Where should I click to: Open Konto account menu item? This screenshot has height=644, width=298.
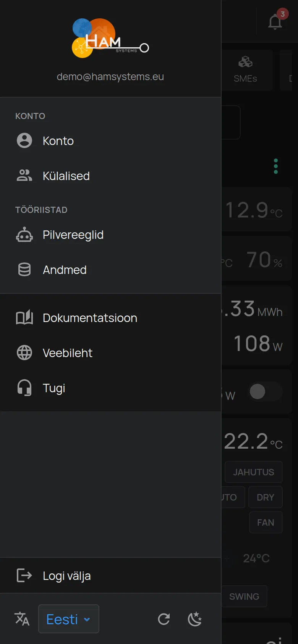[110, 141]
